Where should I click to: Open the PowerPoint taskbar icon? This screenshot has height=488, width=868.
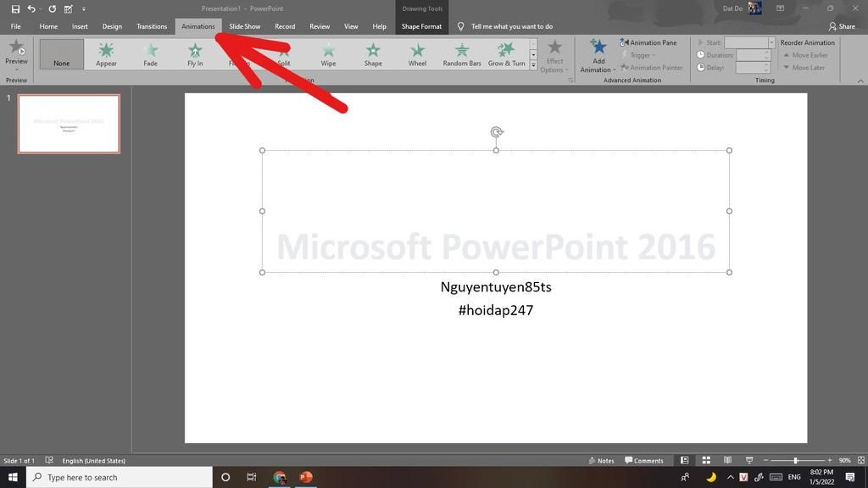point(305,477)
